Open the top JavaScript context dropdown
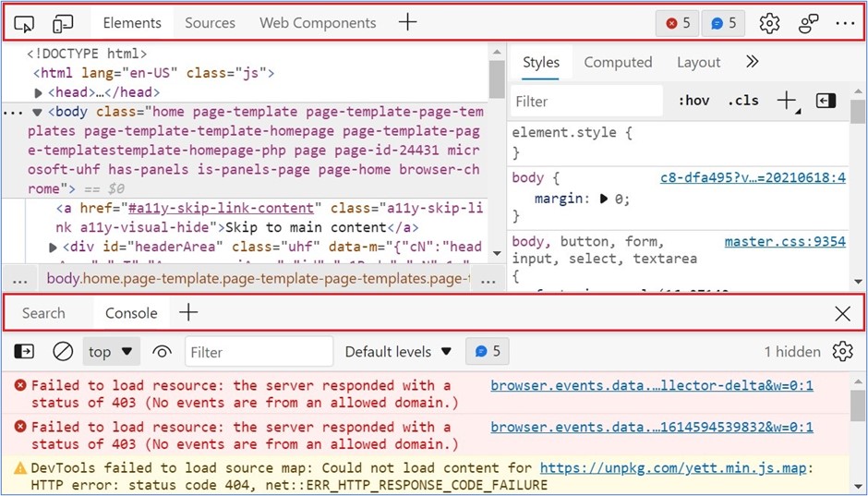 [x=111, y=352]
